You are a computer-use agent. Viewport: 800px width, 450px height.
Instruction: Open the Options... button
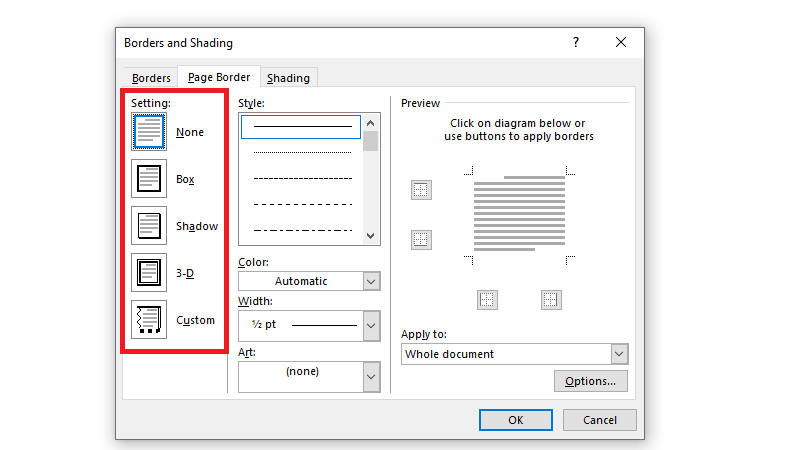[x=590, y=381]
